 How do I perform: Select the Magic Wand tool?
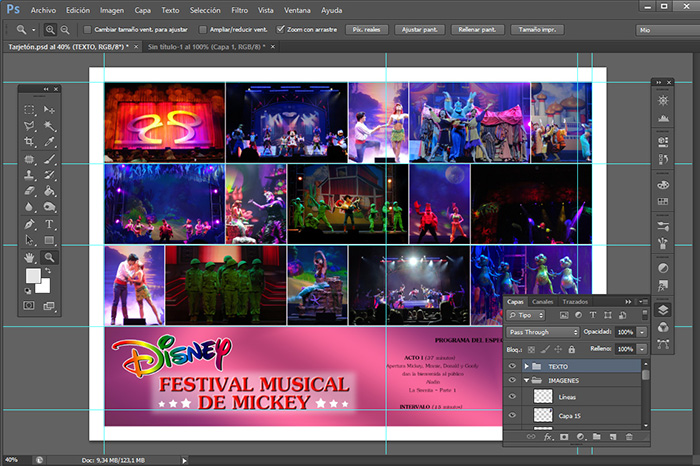(x=49, y=126)
